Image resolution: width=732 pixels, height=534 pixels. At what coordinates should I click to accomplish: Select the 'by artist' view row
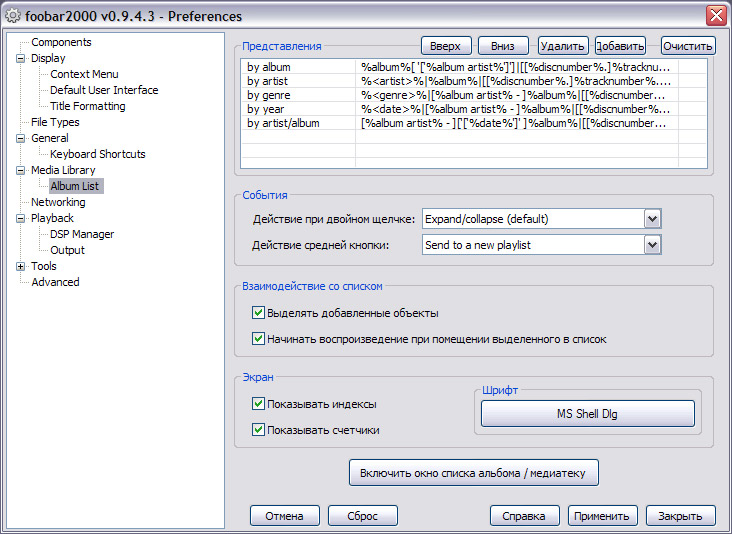pos(473,81)
